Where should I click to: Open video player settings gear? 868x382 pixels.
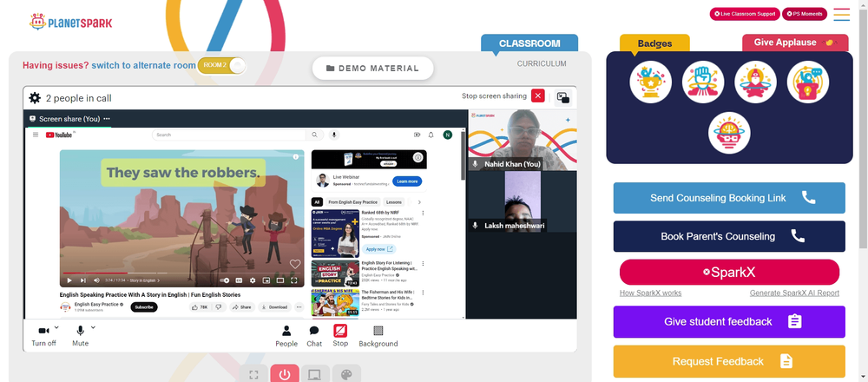[x=253, y=280]
